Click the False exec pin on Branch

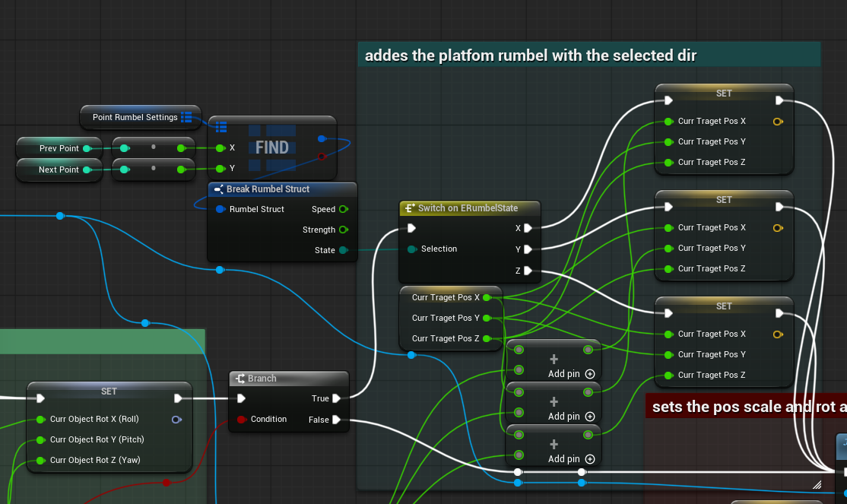336,419
